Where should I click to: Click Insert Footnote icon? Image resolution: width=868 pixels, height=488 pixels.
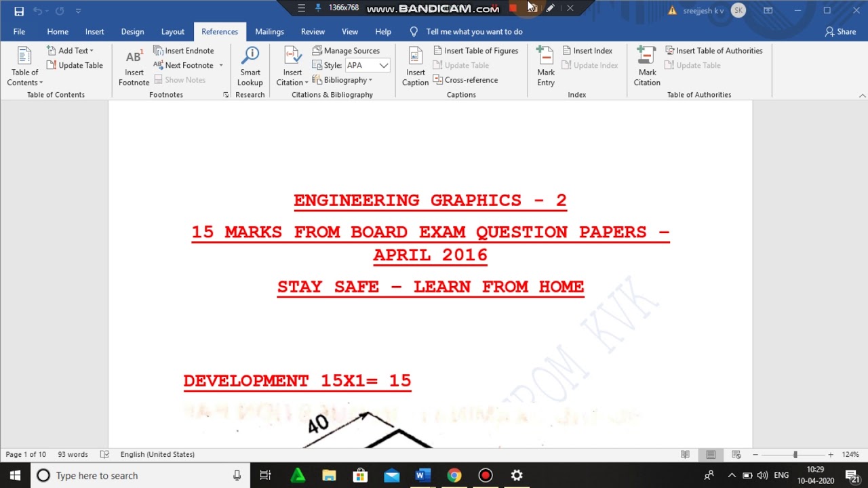[x=134, y=66]
